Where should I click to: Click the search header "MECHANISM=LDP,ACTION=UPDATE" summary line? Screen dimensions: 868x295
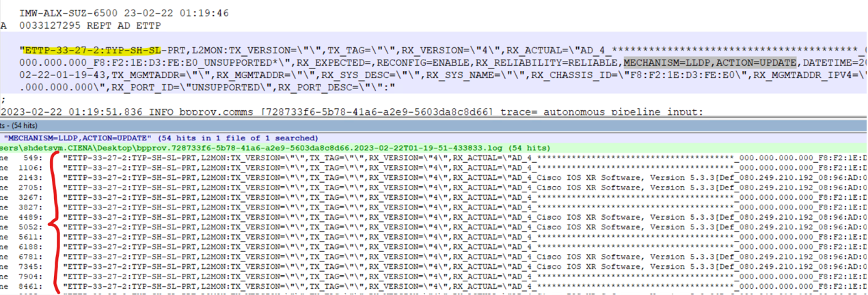pos(163,138)
